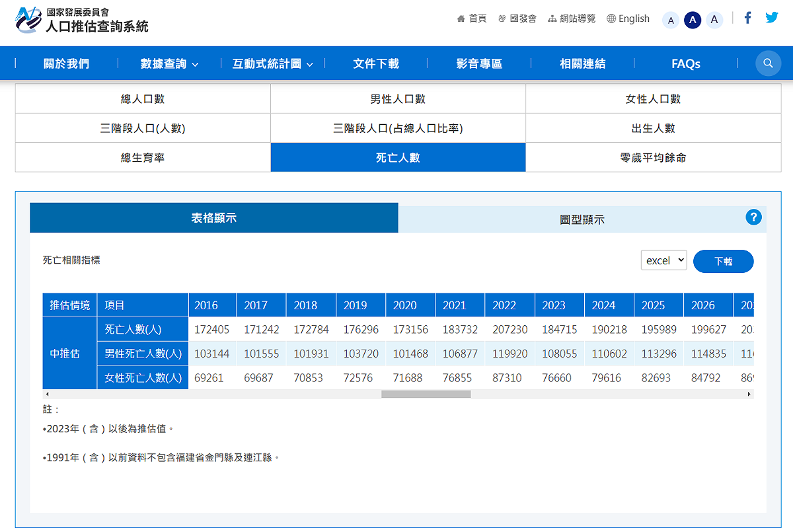Select the 女性人口數 indicator tab
Screen dimensions: 793x532
click(653, 98)
